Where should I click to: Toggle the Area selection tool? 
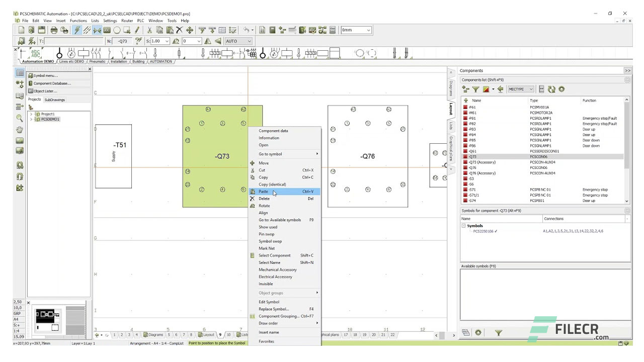pyautogui.click(x=127, y=30)
